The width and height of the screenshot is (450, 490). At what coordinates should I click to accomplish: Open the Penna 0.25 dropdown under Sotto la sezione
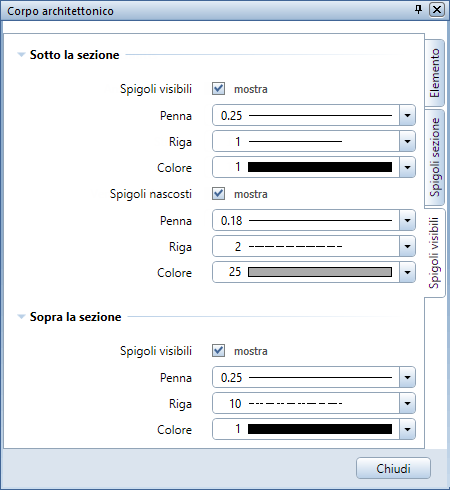click(x=407, y=115)
